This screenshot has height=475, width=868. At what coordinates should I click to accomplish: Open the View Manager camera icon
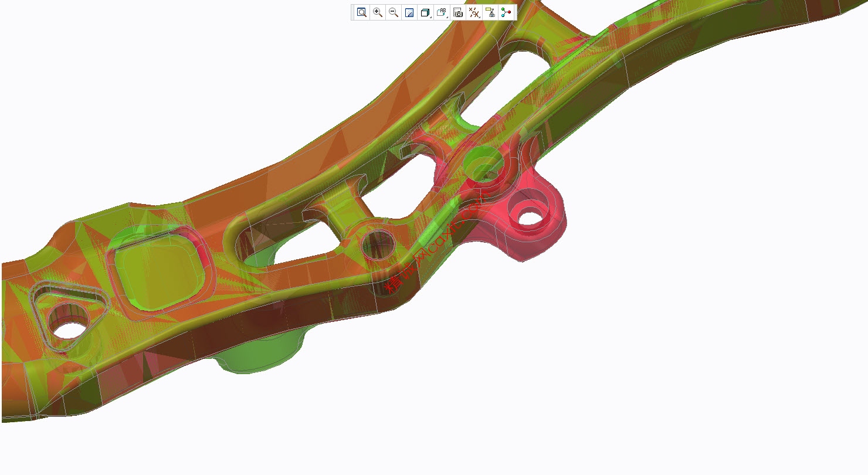[458, 12]
